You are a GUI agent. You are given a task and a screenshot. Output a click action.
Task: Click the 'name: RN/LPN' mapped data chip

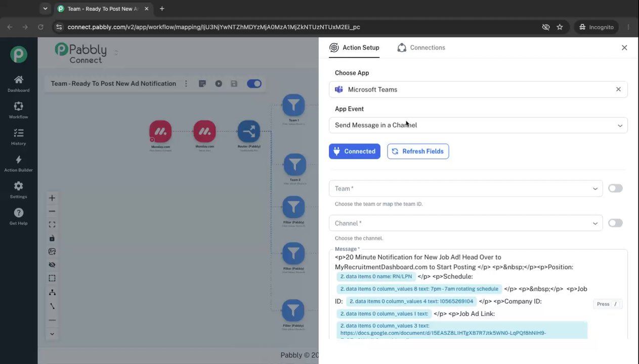pos(376,277)
